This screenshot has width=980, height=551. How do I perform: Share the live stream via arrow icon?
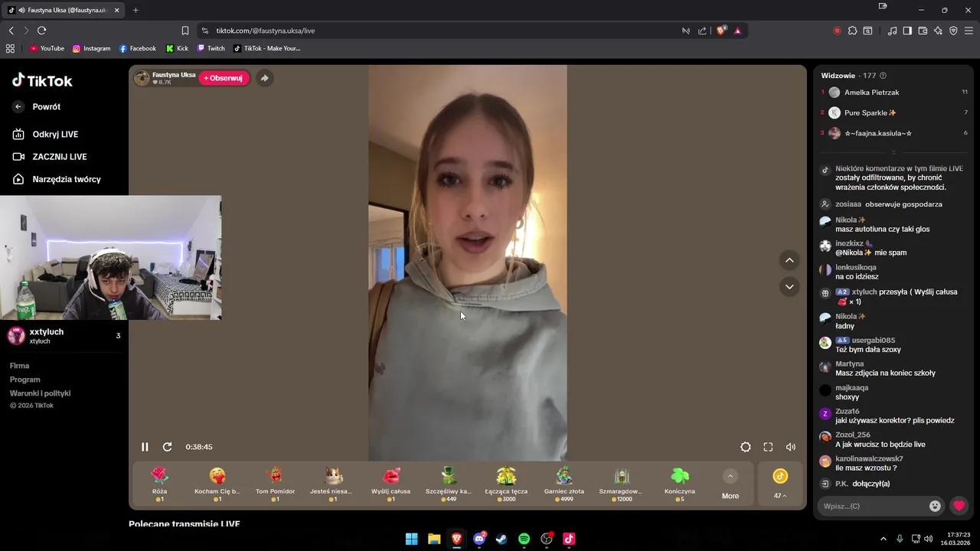point(264,78)
